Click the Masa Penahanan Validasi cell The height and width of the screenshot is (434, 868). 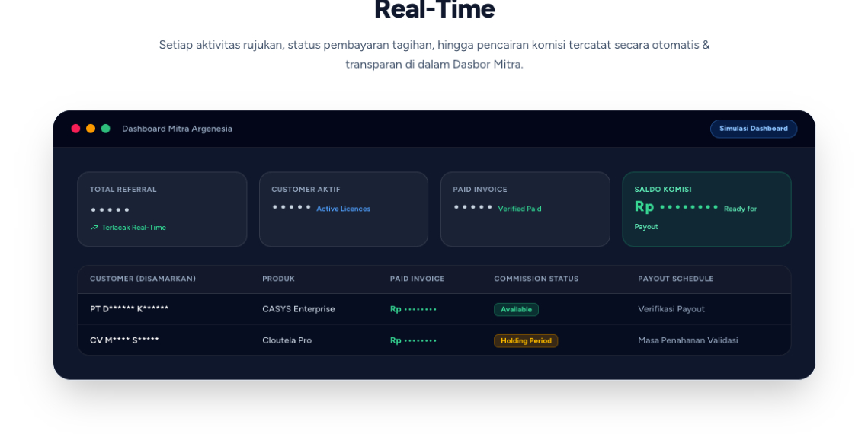pos(688,340)
